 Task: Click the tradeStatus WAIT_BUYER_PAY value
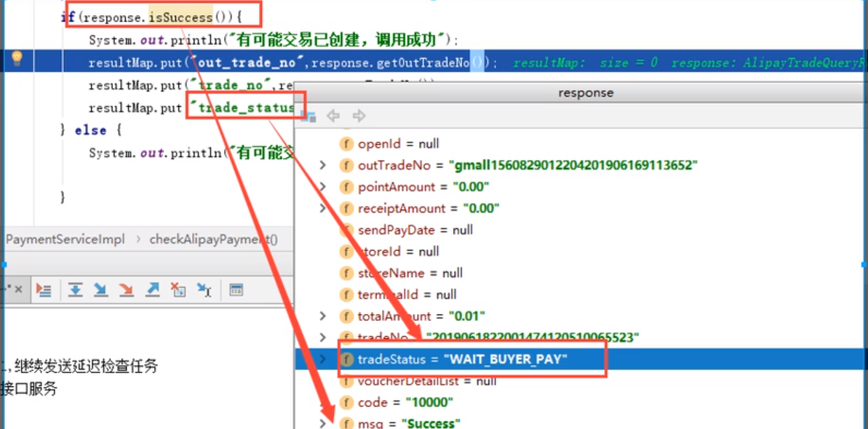coord(506,360)
